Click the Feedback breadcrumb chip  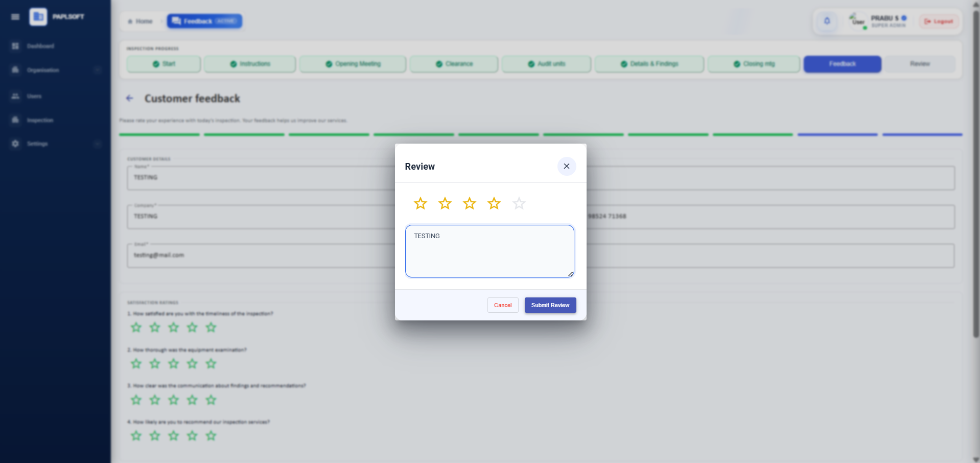coord(204,21)
